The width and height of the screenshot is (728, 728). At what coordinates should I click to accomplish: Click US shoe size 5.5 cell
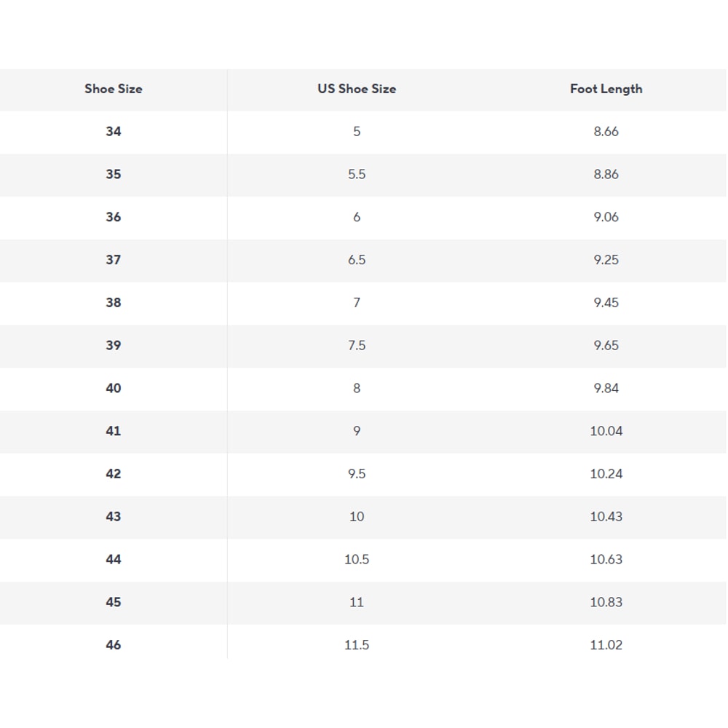click(x=357, y=175)
